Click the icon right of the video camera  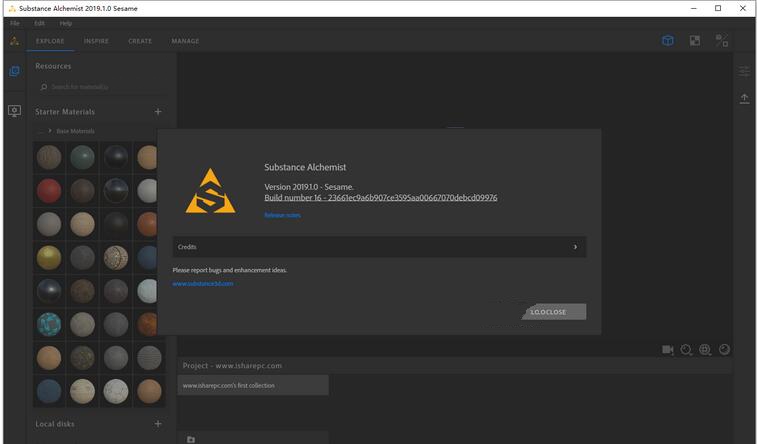click(686, 349)
